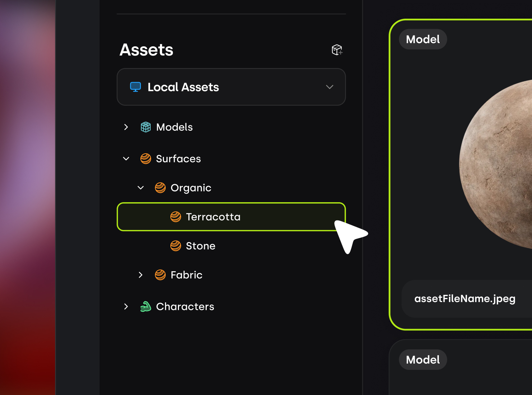Click the Model tag on second card
532x395 pixels.
click(423, 360)
